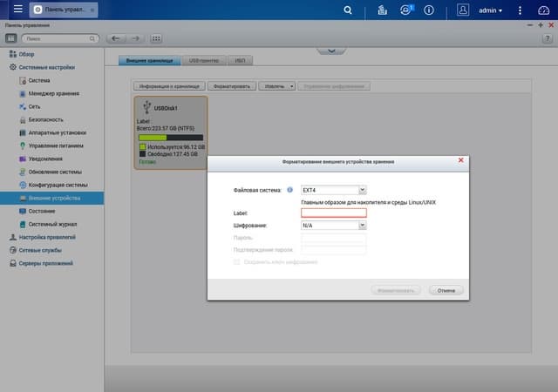Open the file system EXT4 dropdown
558x392 pixels.
[x=334, y=190]
